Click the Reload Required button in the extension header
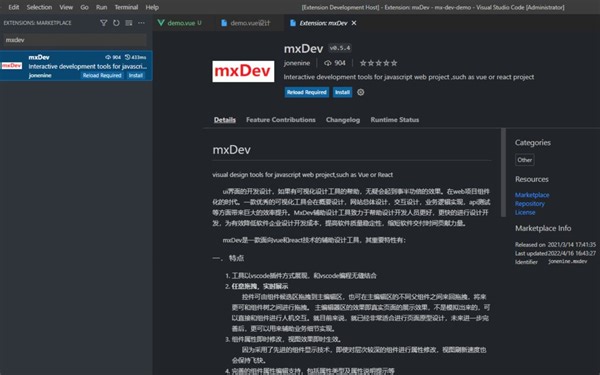 pyautogui.click(x=307, y=92)
